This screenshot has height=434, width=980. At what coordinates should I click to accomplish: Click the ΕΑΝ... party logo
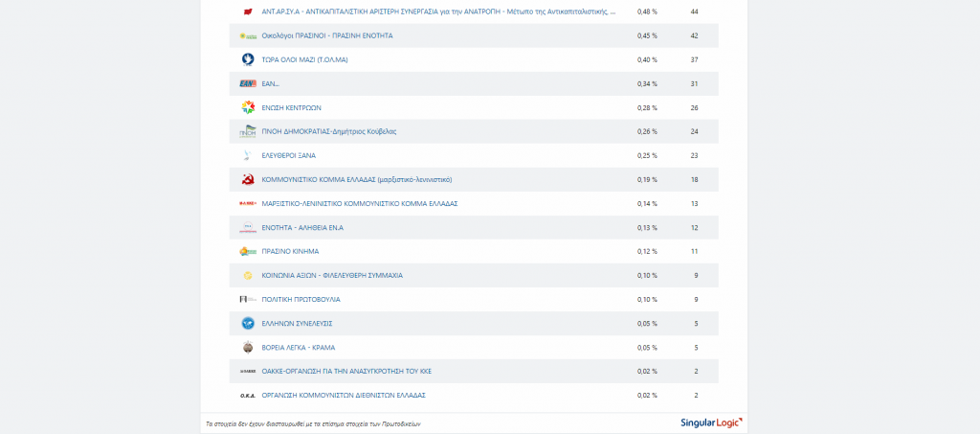pyautogui.click(x=248, y=83)
